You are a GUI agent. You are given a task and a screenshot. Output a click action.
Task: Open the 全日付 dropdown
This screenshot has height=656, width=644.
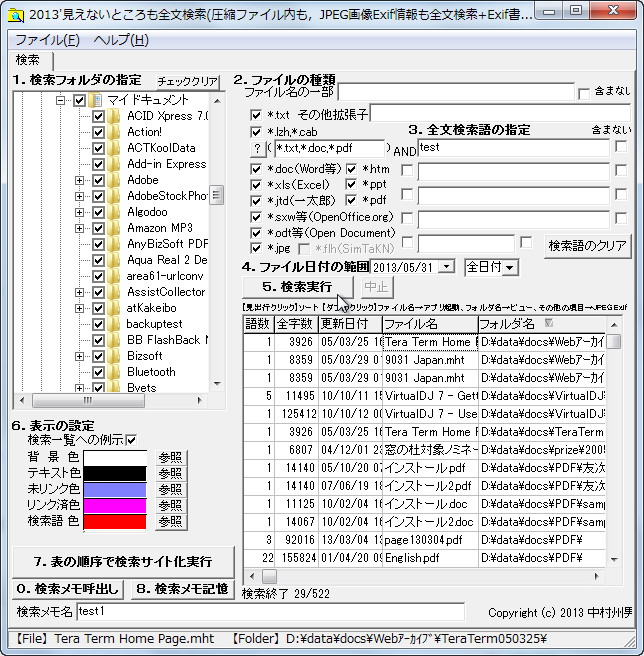510,267
